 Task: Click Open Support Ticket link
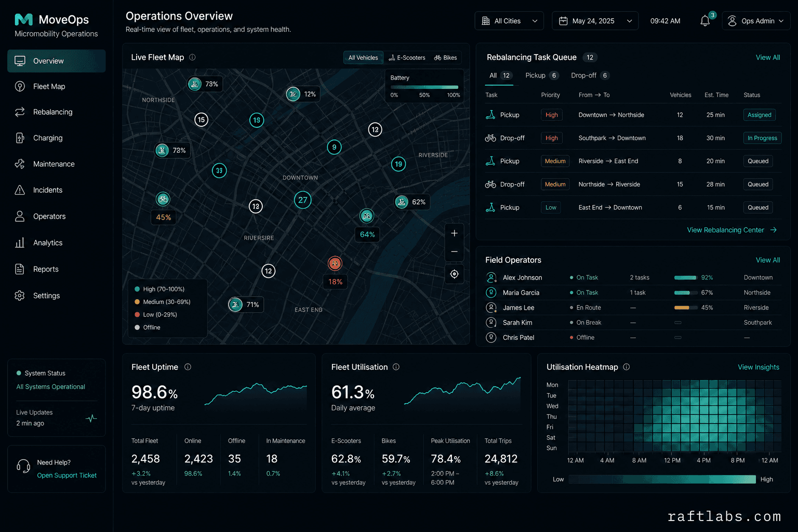point(66,475)
